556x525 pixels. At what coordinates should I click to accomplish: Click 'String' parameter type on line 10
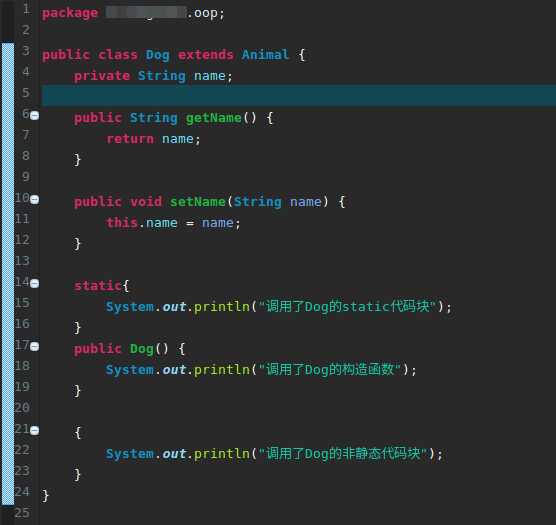tap(257, 202)
